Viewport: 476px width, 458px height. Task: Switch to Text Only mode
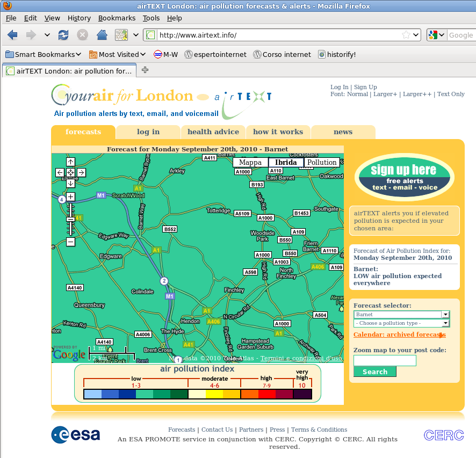click(x=451, y=94)
